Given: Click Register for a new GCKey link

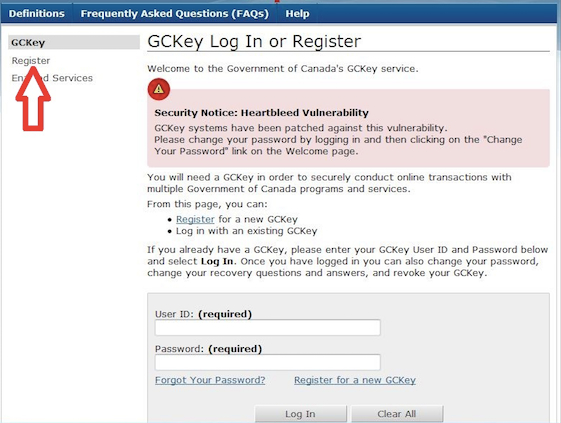Looking at the screenshot, I should click(355, 380).
